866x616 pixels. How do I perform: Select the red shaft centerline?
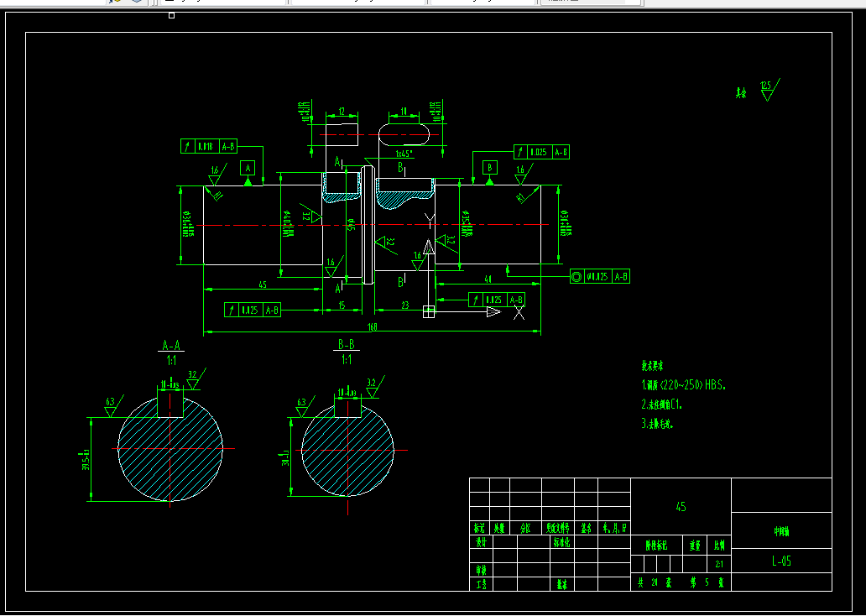coord(373,225)
